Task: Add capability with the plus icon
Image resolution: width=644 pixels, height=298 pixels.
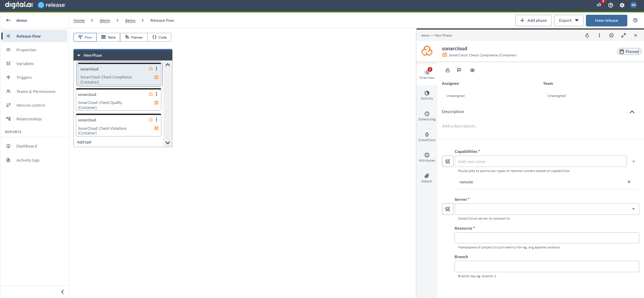Action: point(634,161)
